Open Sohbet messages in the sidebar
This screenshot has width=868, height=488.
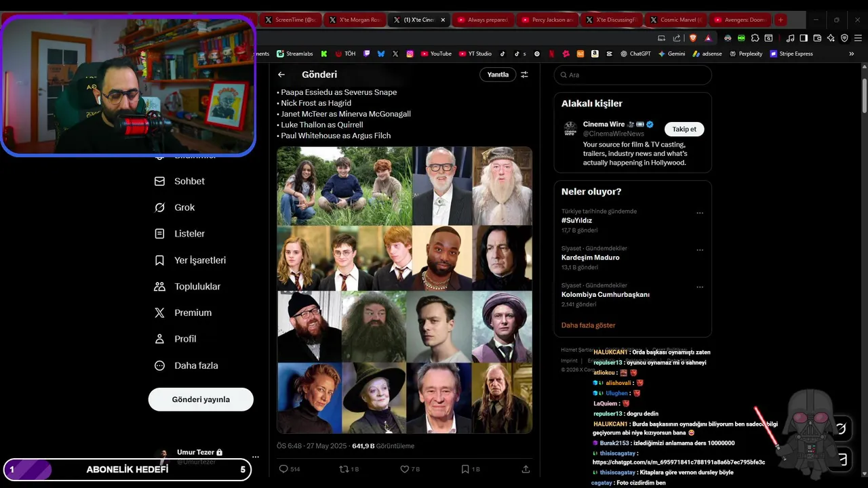click(180, 181)
